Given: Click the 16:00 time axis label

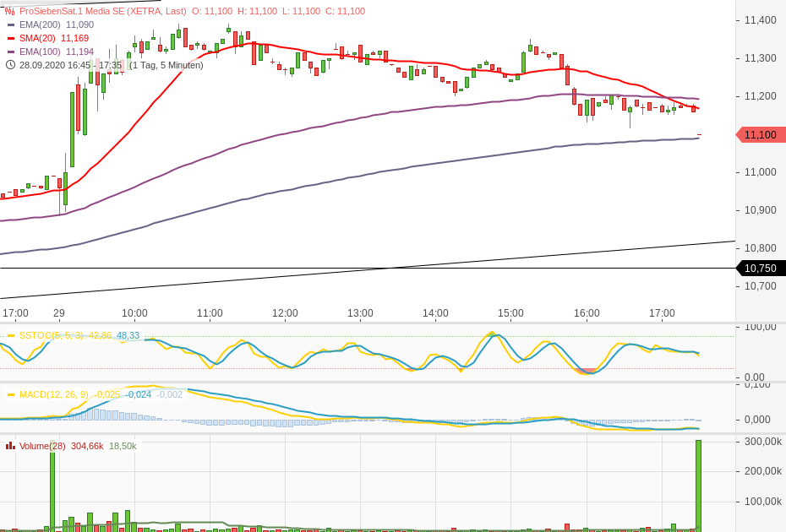Looking at the screenshot, I should [x=587, y=313].
